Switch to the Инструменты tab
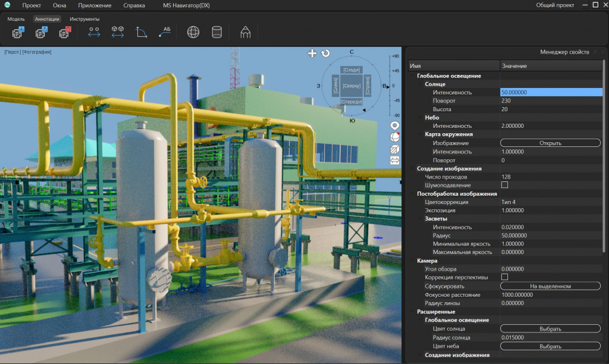 [84, 18]
